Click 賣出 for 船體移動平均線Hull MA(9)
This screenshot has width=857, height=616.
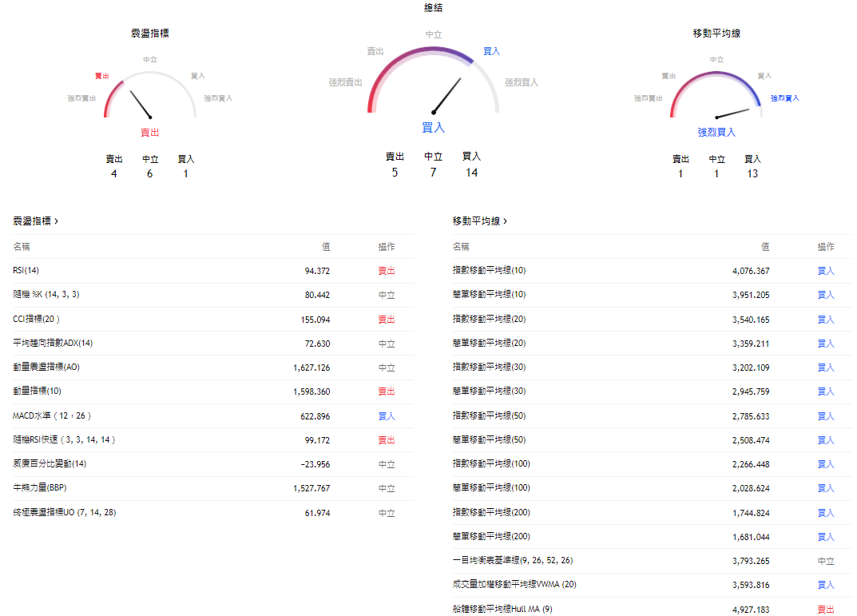[825, 608]
